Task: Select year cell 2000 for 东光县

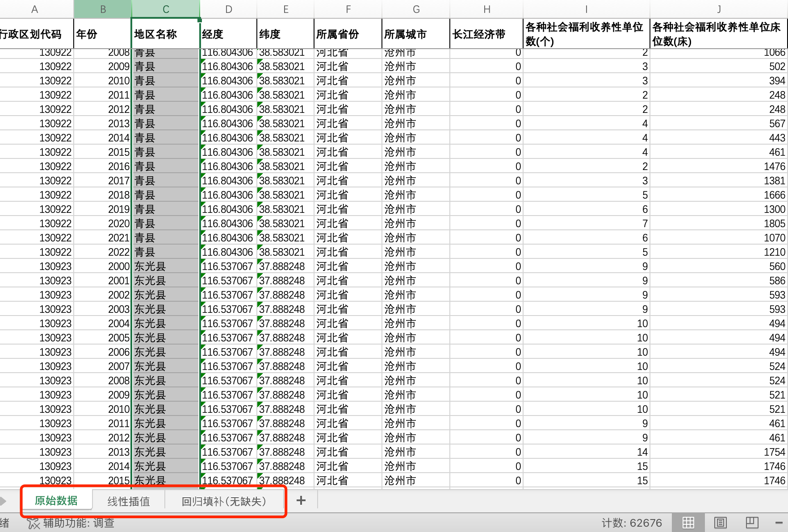Action: tap(103, 266)
